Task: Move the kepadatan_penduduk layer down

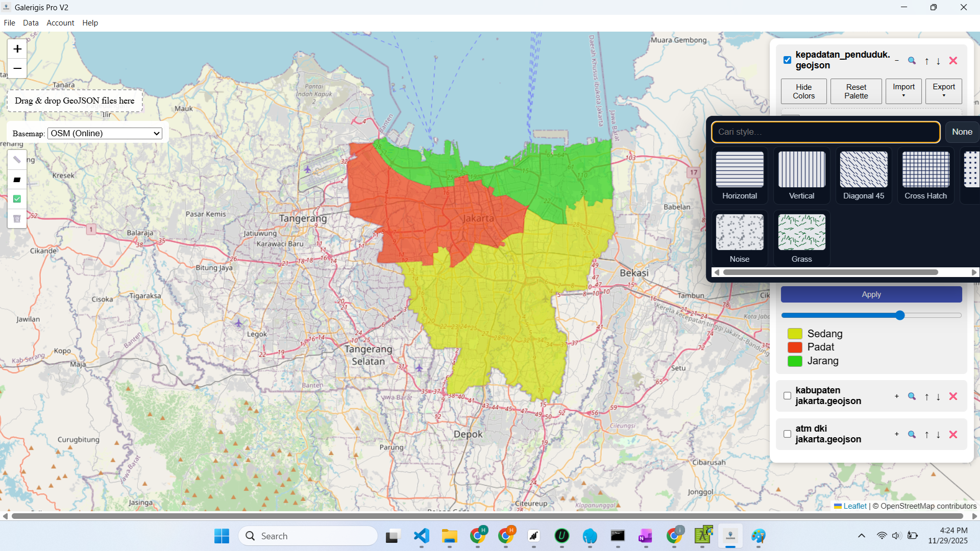Action: 938,61
